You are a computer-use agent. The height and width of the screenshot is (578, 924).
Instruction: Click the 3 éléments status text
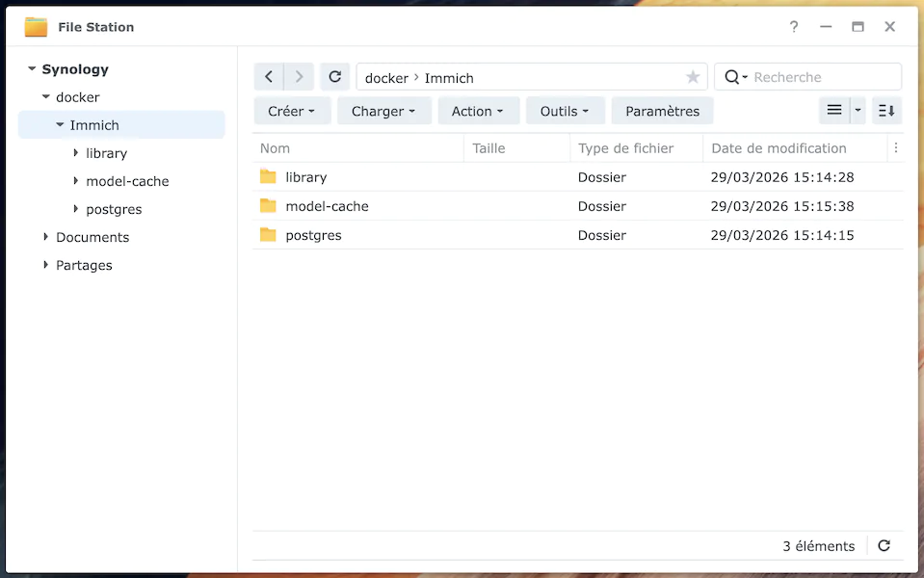(x=819, y=546)
